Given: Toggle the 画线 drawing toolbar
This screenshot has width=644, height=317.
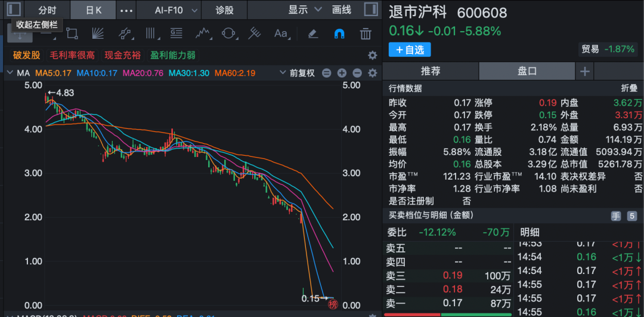Looking at the screenshot, I should [342, 10].
